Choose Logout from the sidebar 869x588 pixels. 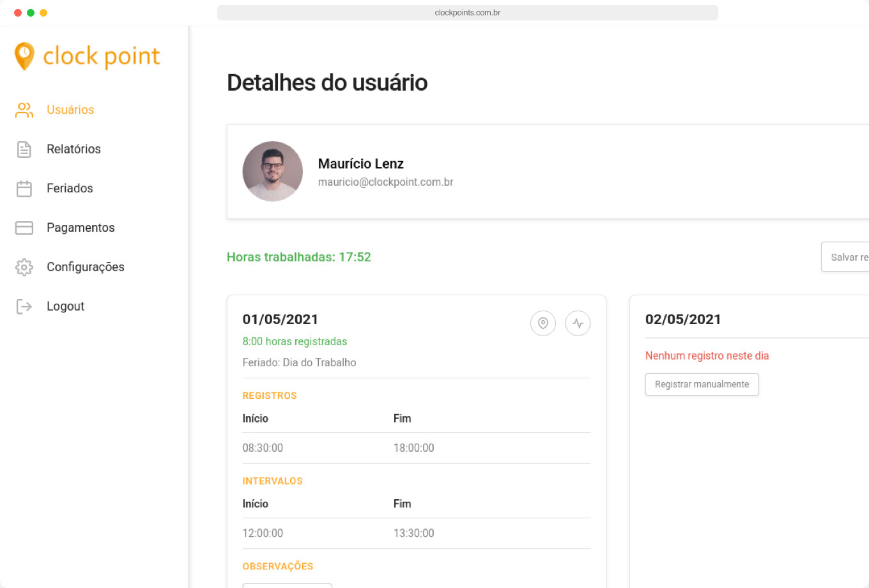(x=65, y=307)
